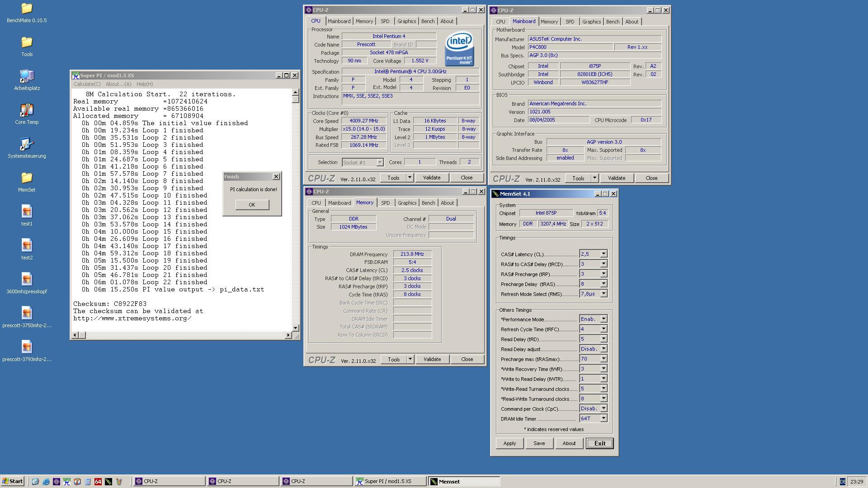The image size is (868, 488).
Task: Click OK in the Finish dialog
Action: [x=252, y=205]
